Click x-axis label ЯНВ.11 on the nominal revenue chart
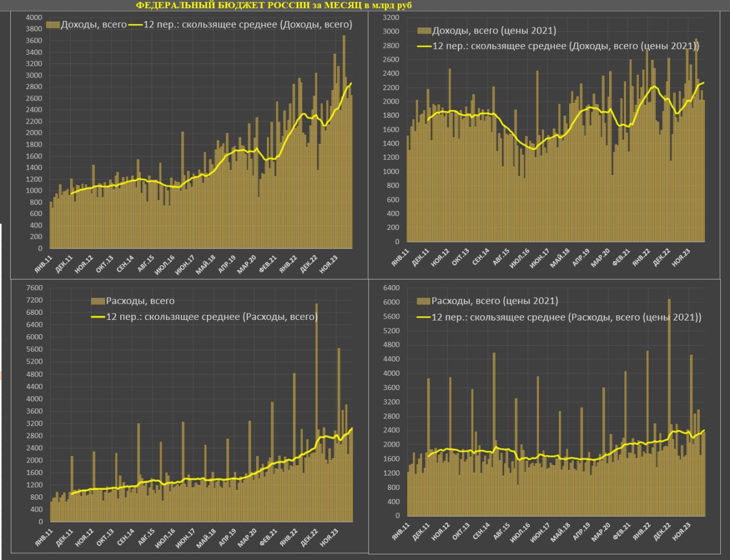The image size is (730, 560). pos(43,263)
